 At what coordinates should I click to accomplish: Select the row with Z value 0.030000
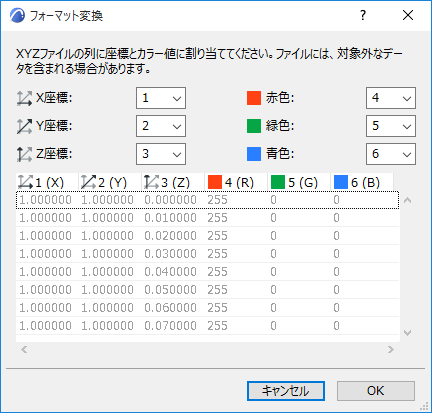point(207,254)
